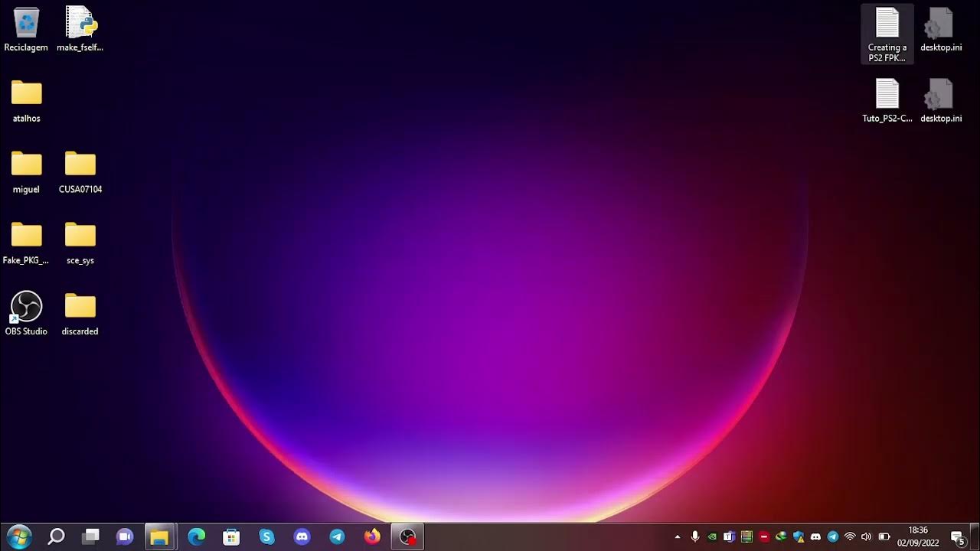The width and height of the screenshot is (980, 551).
Task: Switch to the running OBS taskbar button
Action: tap(407, 537)
